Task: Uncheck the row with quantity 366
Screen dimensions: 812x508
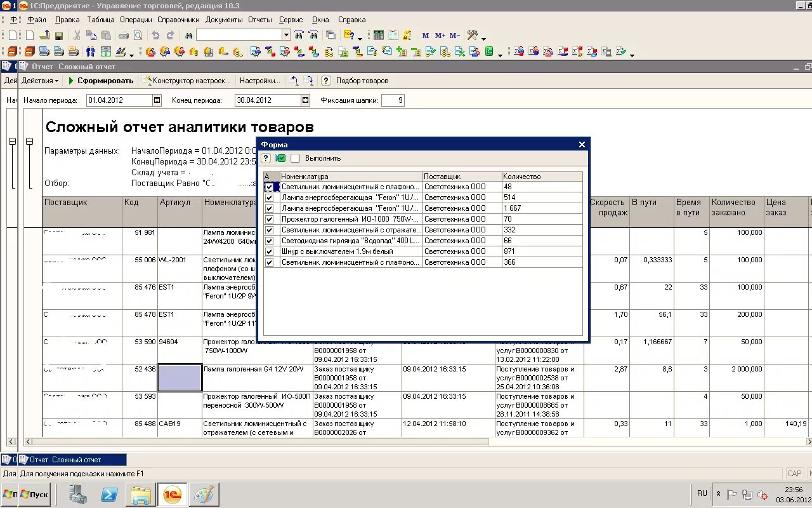Action: 270,262
